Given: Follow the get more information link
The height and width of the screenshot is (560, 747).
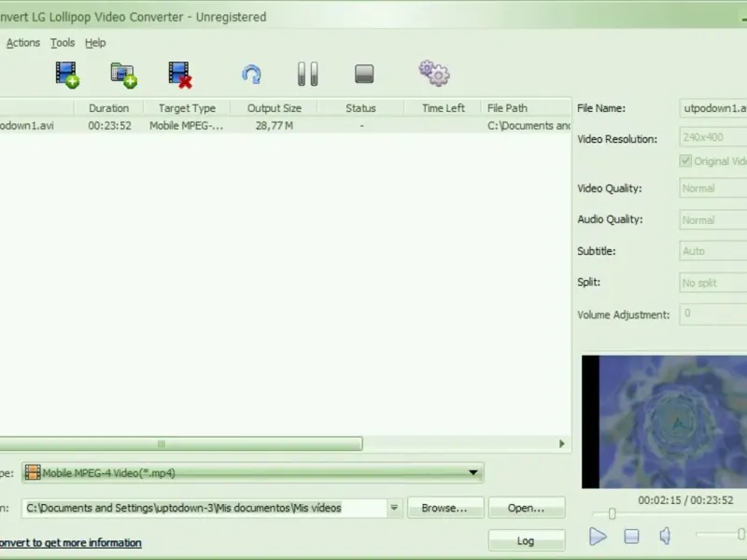Looking at the screenshot, I should [x=71, y=542].
